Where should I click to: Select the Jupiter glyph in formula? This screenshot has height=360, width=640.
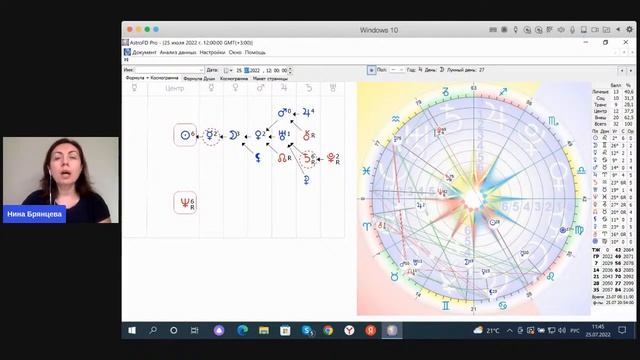[307, 112]
